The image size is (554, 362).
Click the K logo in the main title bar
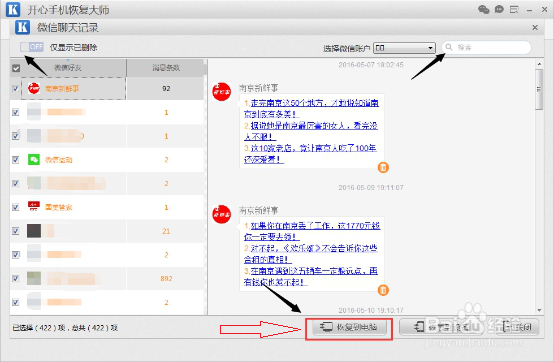point(13,9)
